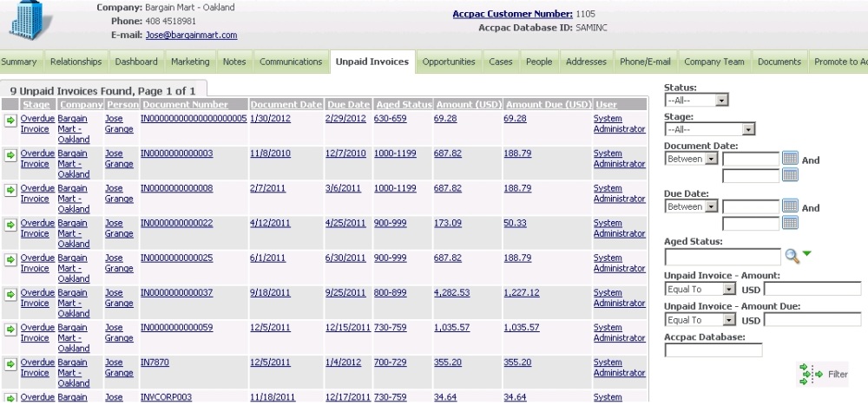Open arrow icon for invoice IN0000000000037
The image size is (868, 405).
(10, 295)
